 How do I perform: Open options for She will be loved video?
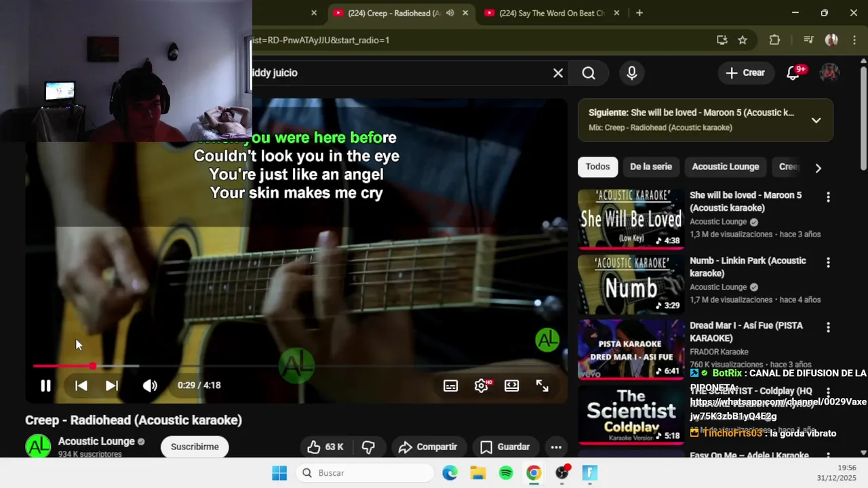(x=828, y=197)
